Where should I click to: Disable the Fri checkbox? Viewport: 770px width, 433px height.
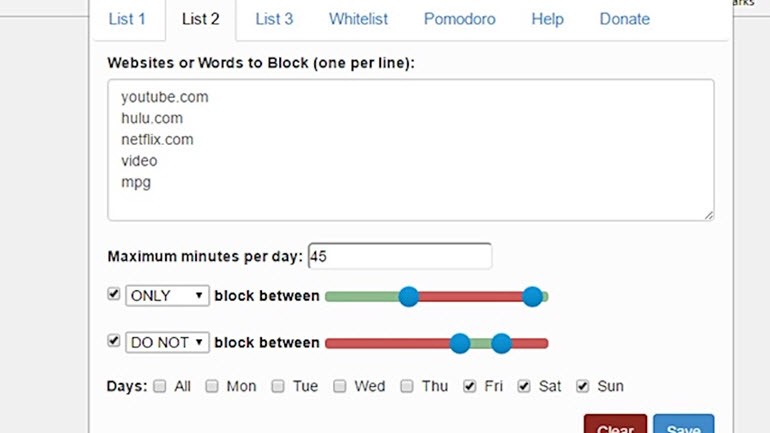470,386
